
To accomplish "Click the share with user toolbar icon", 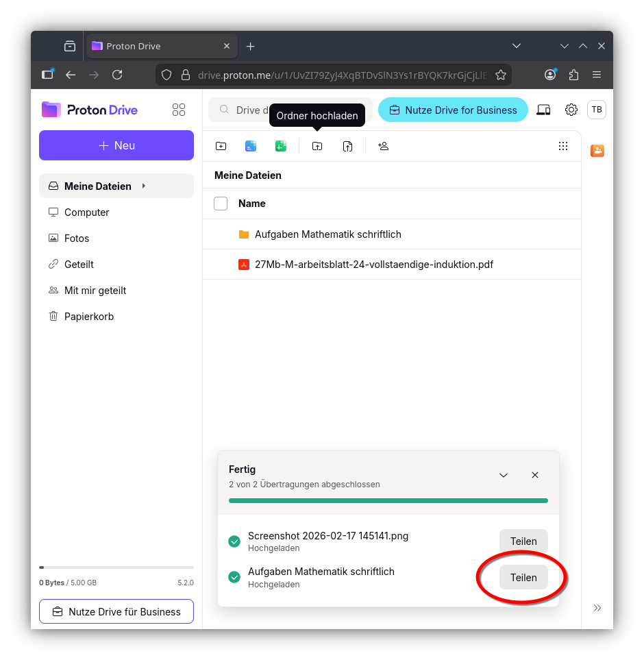I will point(384,146).
